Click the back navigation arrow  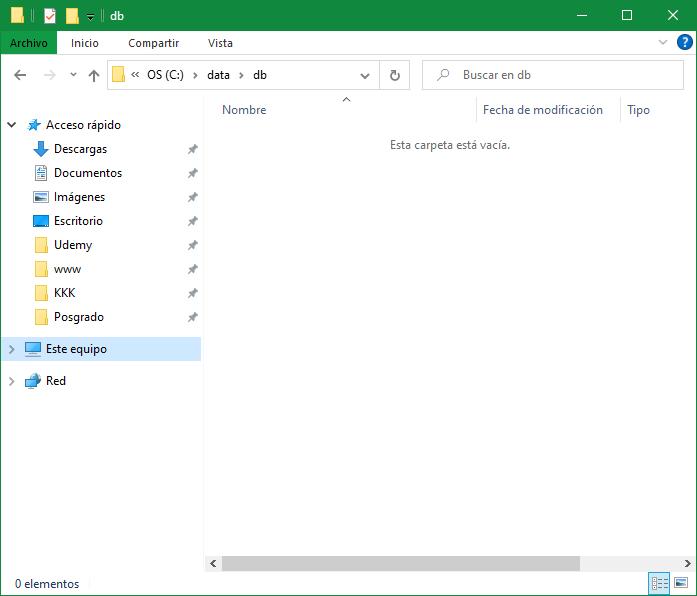(x=20, y=75)
